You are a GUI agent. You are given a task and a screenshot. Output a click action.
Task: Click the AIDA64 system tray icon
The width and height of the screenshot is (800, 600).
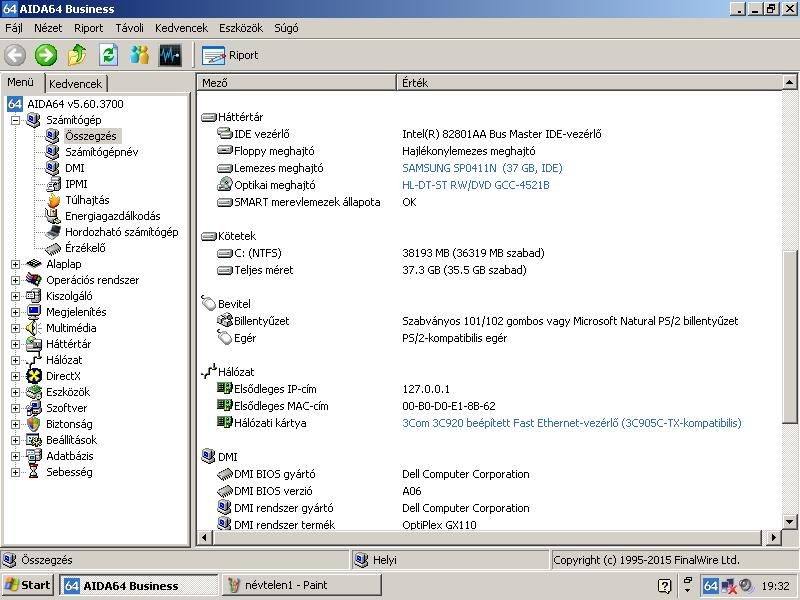tap(710, 585)
